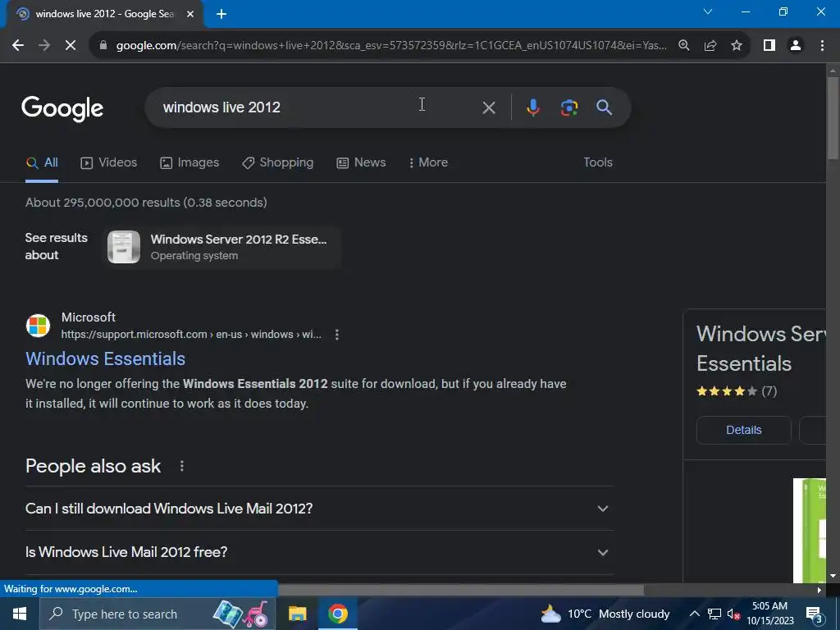840x630 pixels.
Task: Open Chrome's three-dot menu
Action: 822,46
